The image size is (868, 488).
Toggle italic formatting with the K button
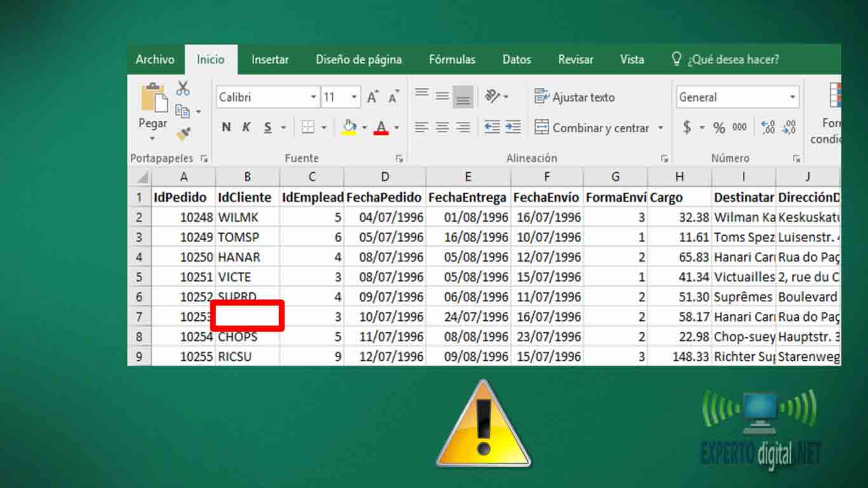[x=247, y=128]
